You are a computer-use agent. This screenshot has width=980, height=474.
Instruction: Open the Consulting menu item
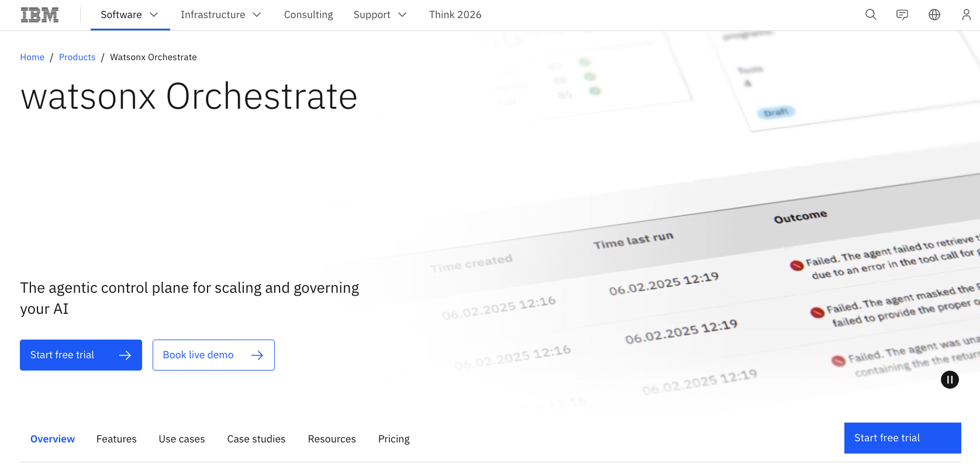[x=308, y=15]
